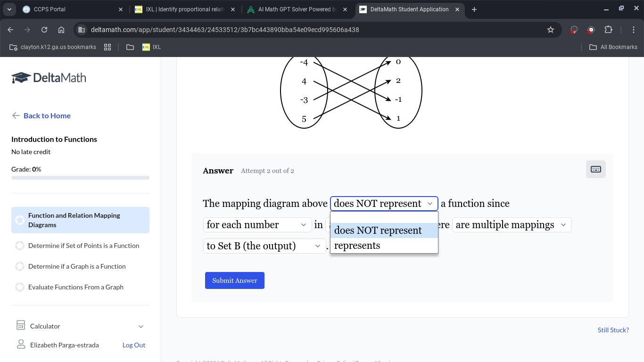Open the 'does NOT represent' dropdown
644x362 pixels.
point(384,204)
